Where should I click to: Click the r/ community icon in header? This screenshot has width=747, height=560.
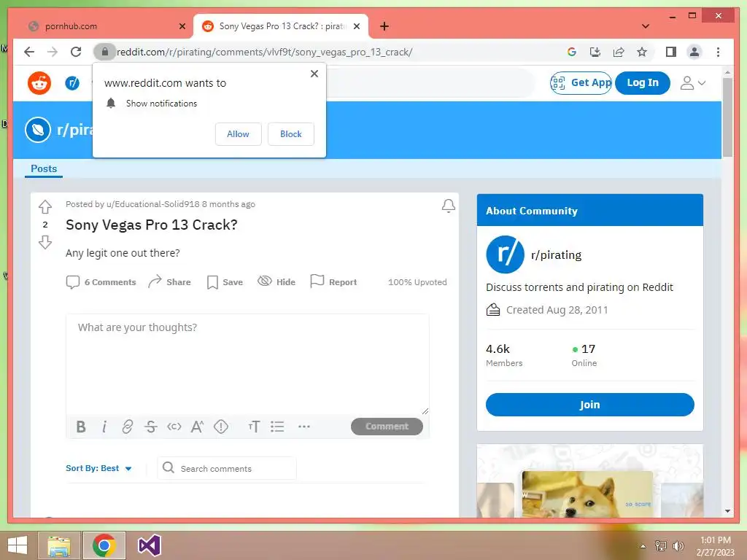tap(72, 83)
